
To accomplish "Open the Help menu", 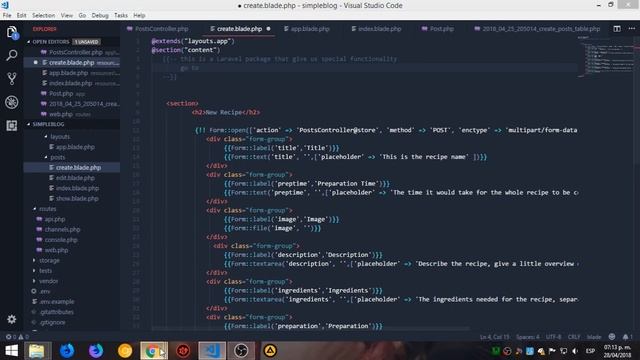I will pos(139,16).
